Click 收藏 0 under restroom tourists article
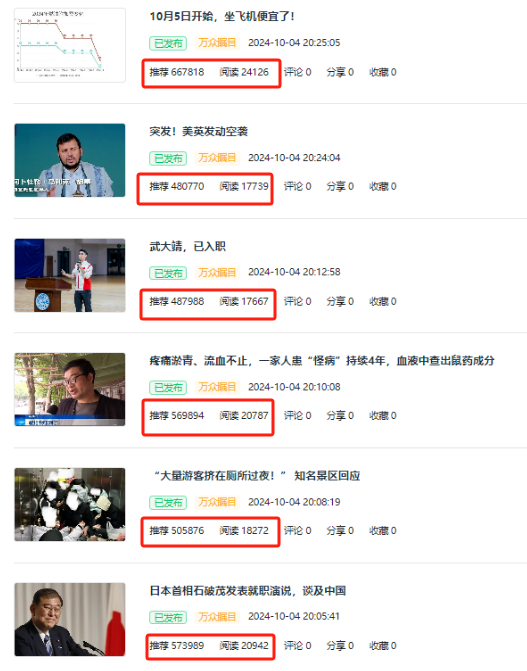The height and width of the screenshot is (671, 527). point(383,531)
